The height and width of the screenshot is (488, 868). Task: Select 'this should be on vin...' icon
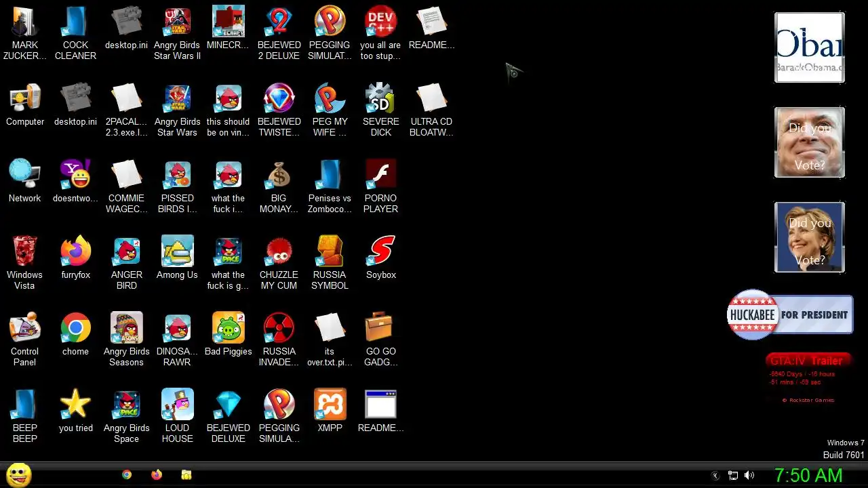point(228,110)
